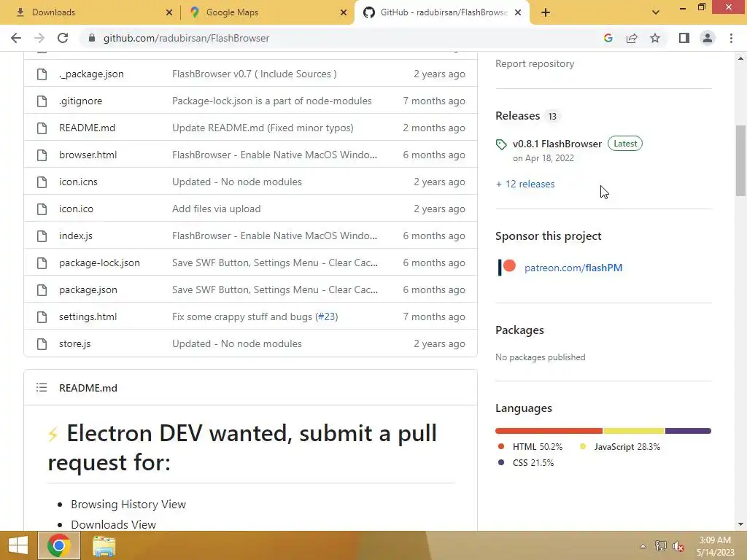Bookmark this page with star icon
Image resolution: width=747 pixels, height=560 pixels.
click(x=655, y=38)
